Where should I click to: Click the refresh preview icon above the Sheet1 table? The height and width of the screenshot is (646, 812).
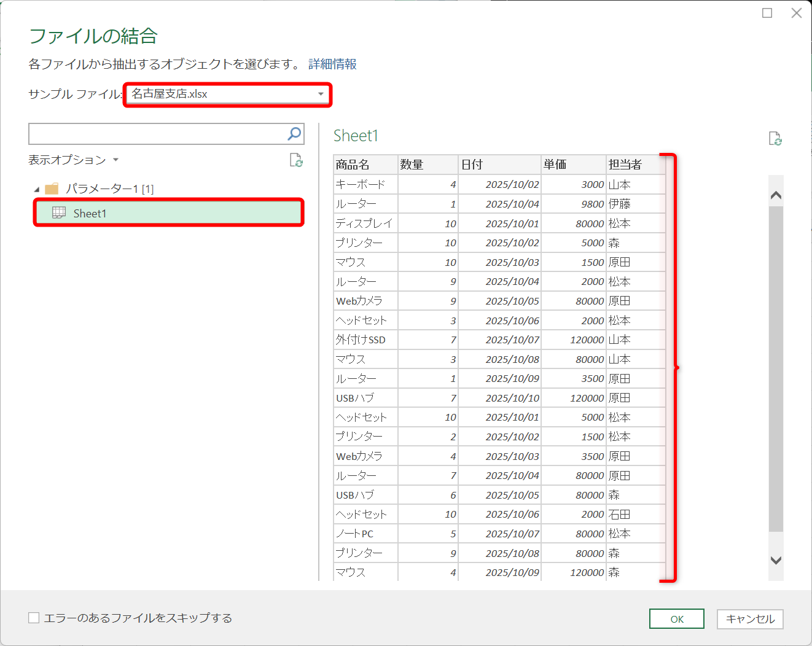[x=775, y=139]
